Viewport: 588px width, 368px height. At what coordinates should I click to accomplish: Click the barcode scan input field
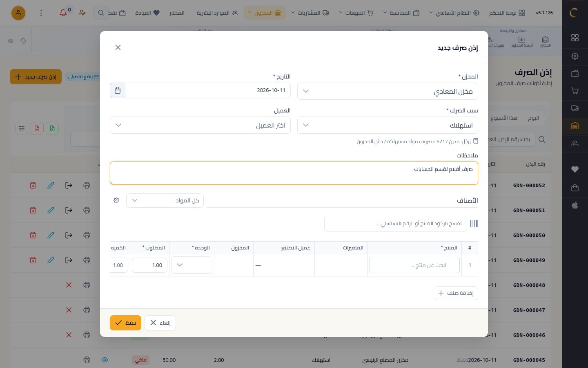click(395, 224)
